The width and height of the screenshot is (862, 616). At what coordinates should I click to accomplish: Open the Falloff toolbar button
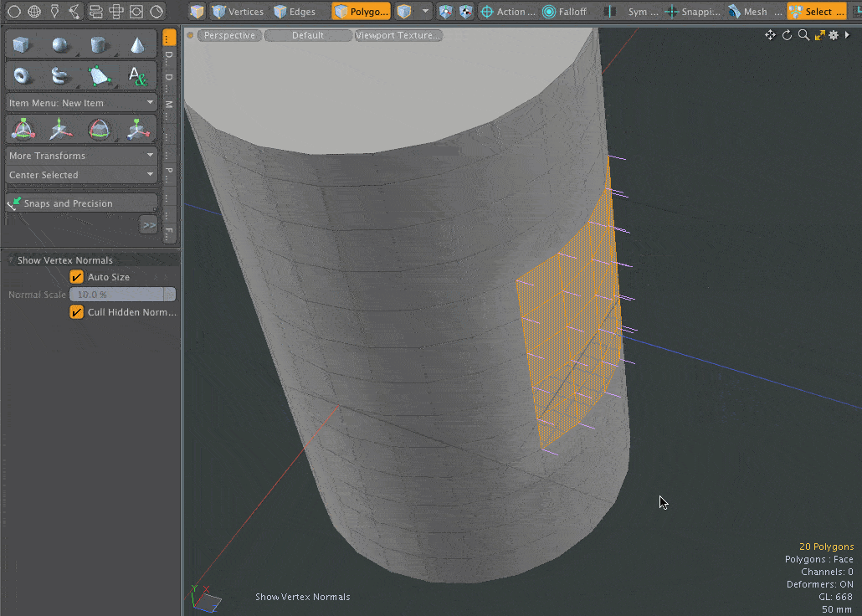pyautogui.click(x=564, y=12)
